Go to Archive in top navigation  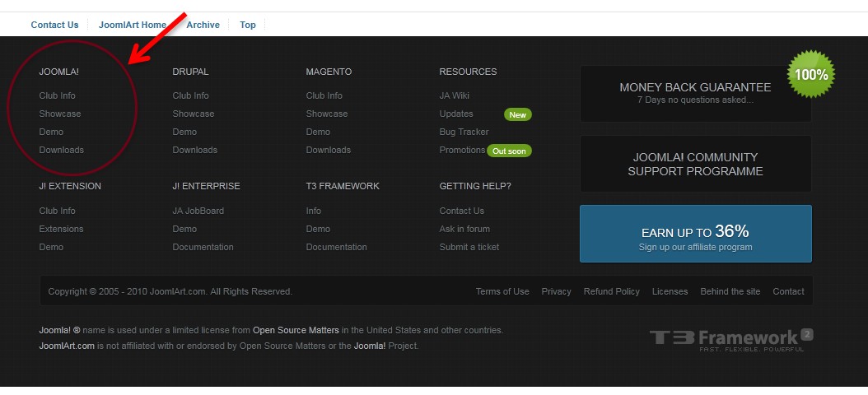(x=203, y=25)
